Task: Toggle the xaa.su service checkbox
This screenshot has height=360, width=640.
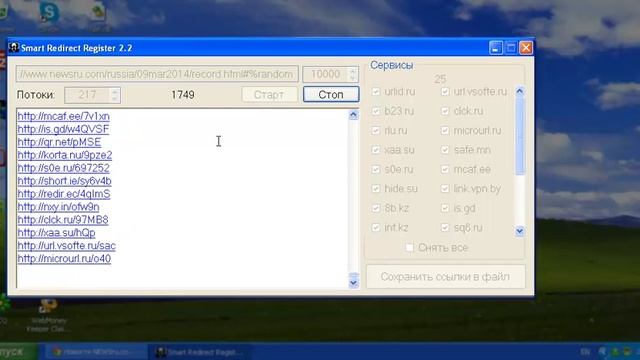Action: 376,149
